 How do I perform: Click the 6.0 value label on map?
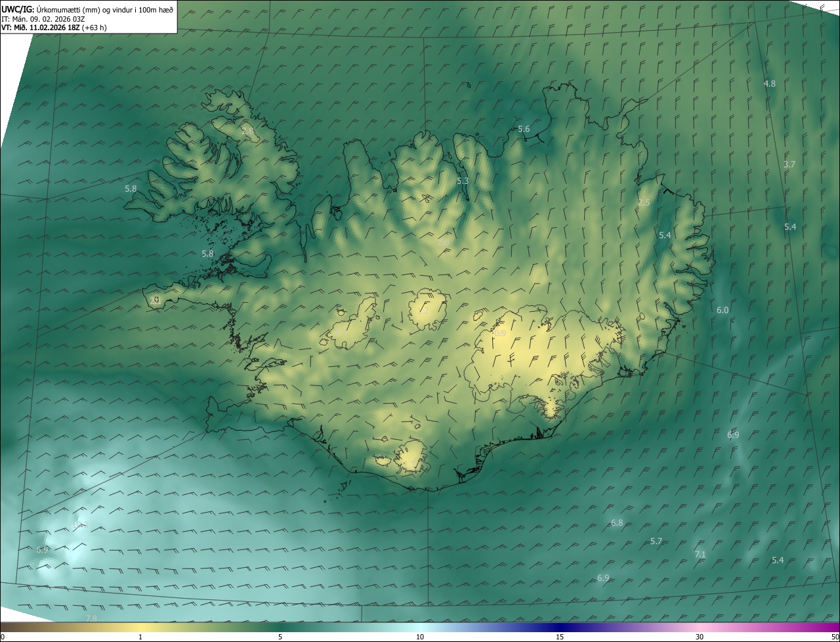pyautogui.click(x=723, y=310)
